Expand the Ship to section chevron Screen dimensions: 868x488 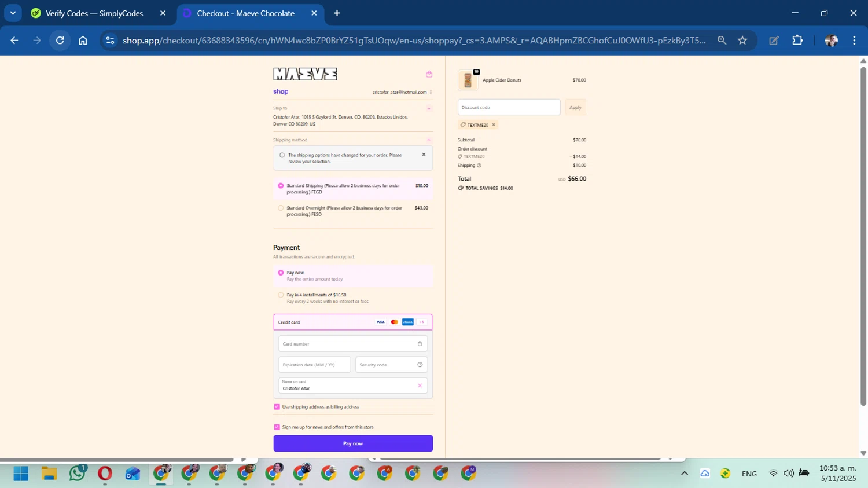point(429,108)
